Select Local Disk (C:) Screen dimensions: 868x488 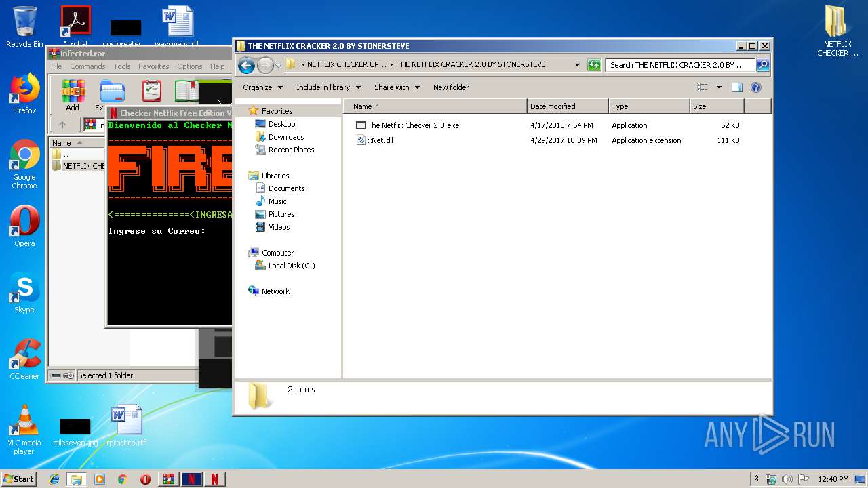click(285, 266)
